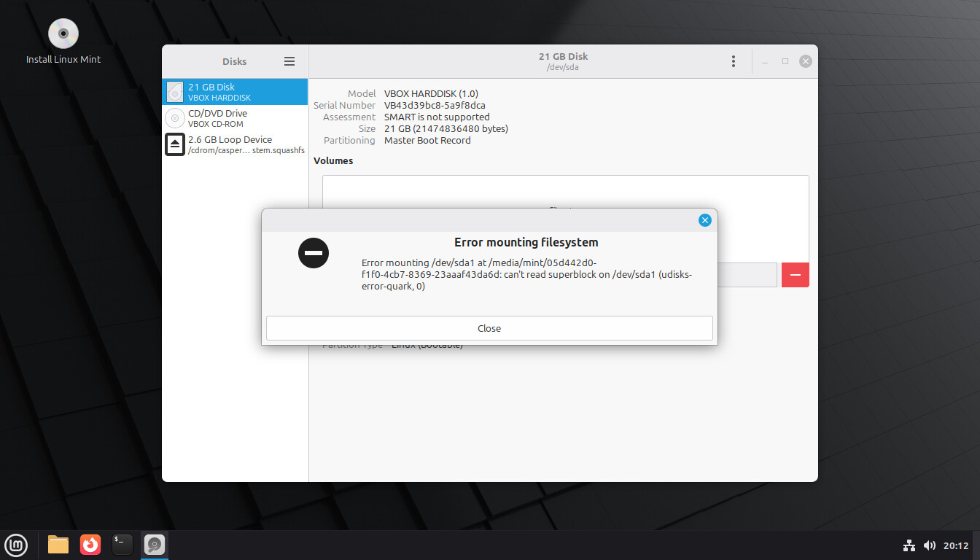Click the eject-style loop device icon
The height and width of the screenshot is (560, 980).
[175, 144]
